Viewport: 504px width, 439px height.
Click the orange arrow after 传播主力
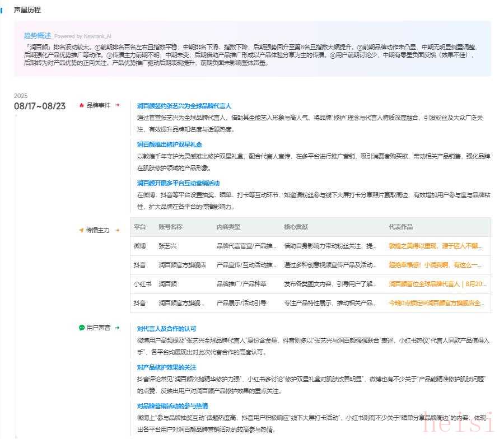pyautogui.click(x=118, y=230)
